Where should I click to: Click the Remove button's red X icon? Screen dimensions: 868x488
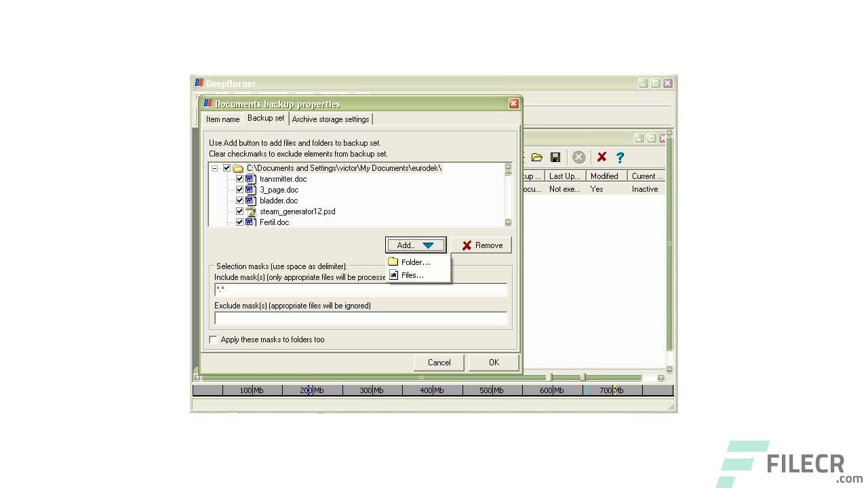pos(467,245)
